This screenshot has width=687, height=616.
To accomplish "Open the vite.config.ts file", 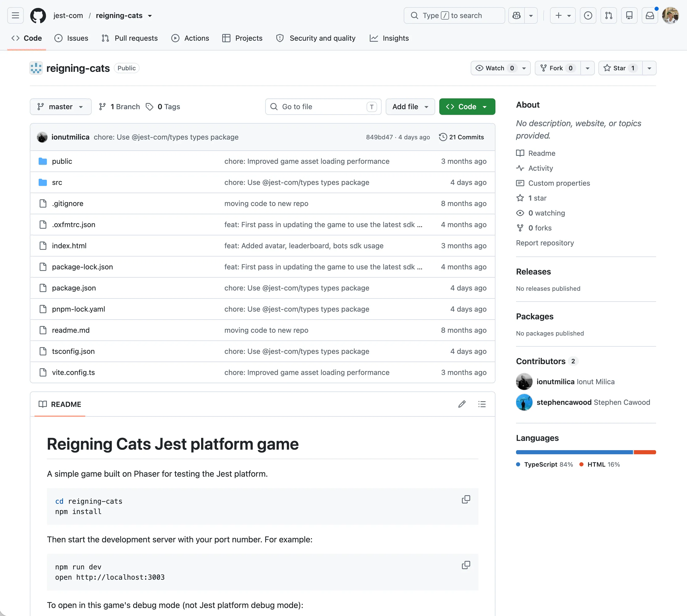I will coord(73,372).
